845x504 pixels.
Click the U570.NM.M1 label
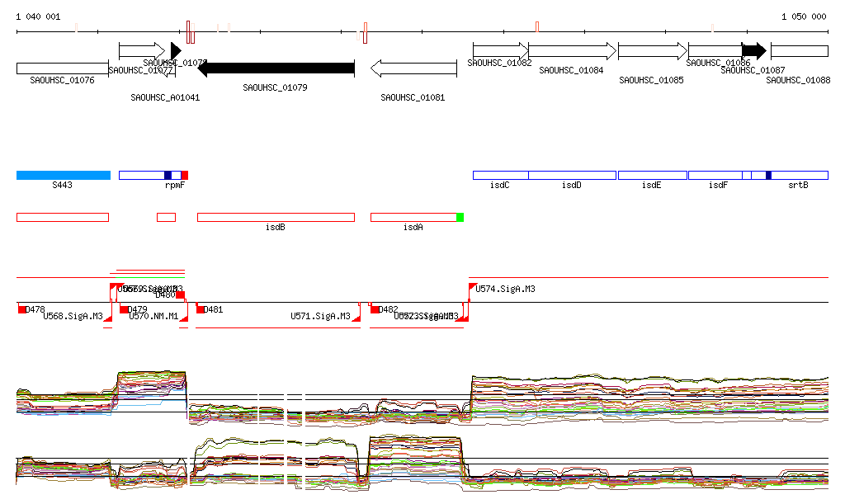tap(153, 316)
